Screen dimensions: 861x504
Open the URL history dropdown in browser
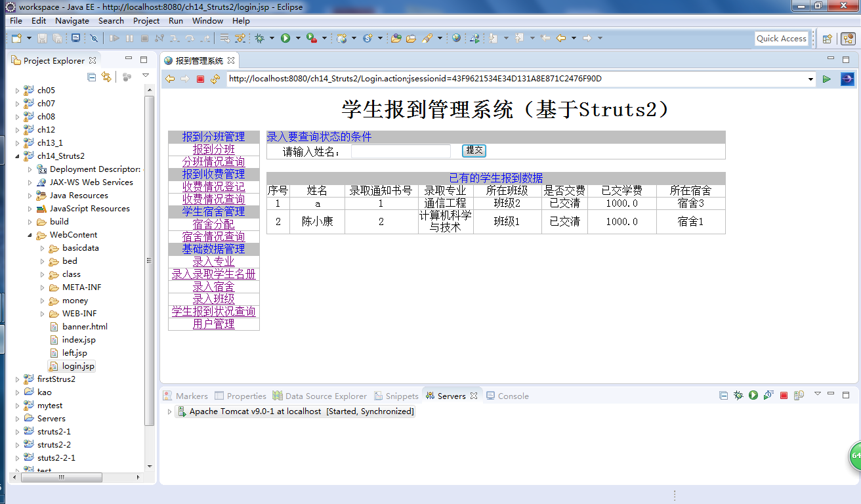coord(812,79)
